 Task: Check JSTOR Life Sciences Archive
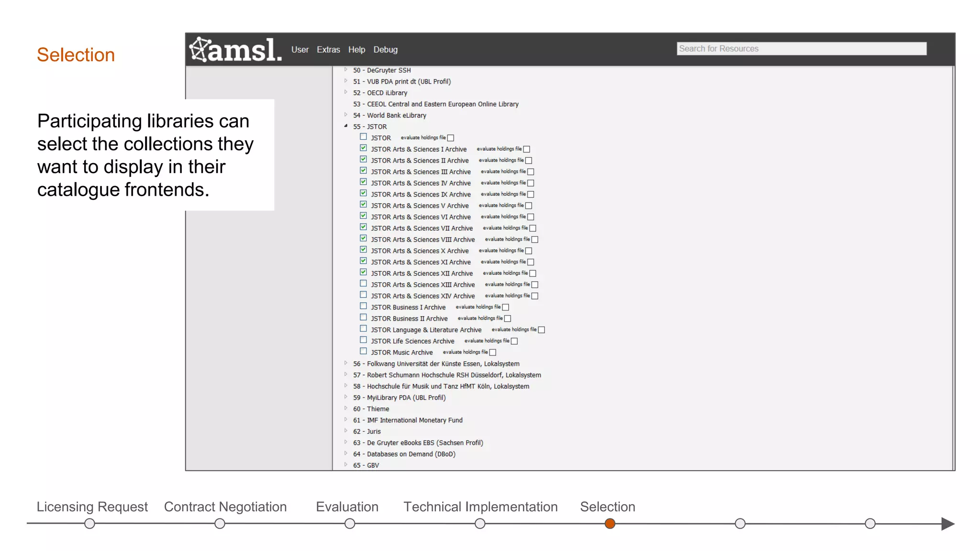pos(363,340)
